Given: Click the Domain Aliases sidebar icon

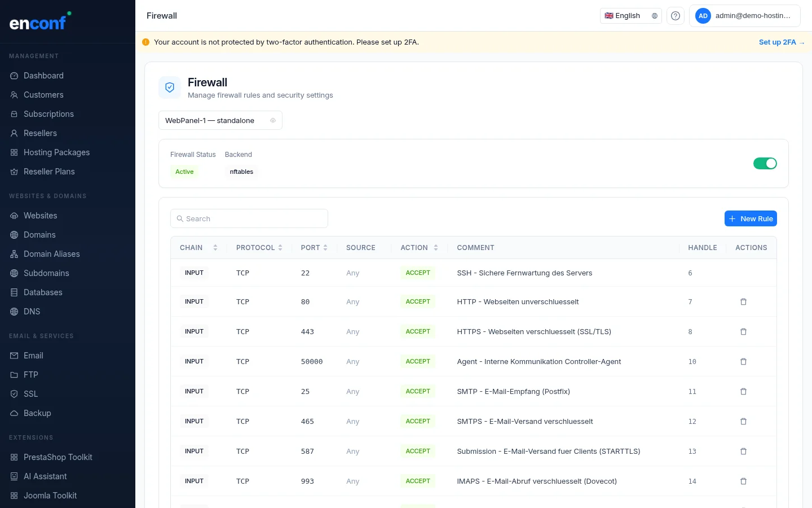Looking at the screenshot, I should pyautogui.click(x=14, y=254).
